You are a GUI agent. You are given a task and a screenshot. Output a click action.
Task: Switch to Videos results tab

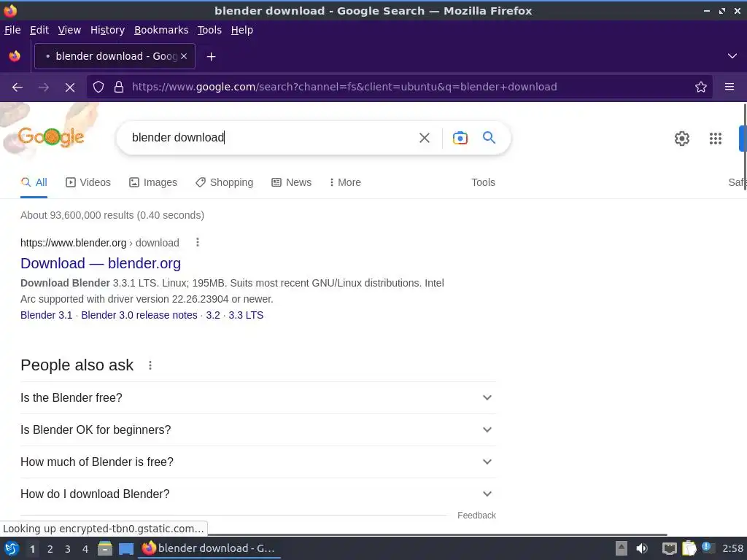click(88, 182)
